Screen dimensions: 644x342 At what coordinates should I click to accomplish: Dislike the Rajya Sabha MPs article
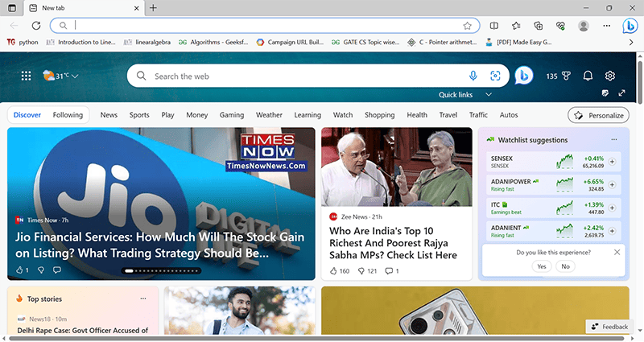368,271
